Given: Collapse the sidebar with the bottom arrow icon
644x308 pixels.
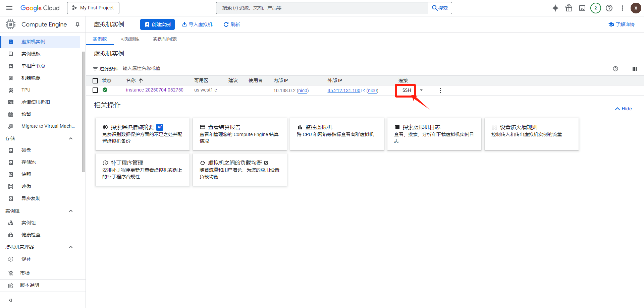Looking at the screenshot, I should click(10, 300).
